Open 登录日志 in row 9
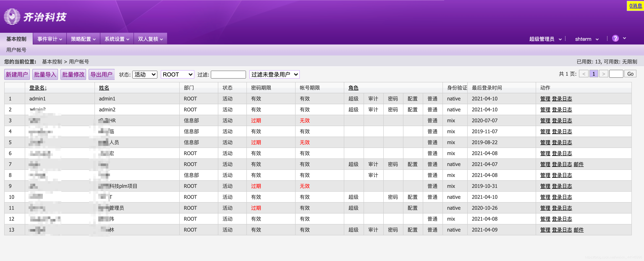This screenshot has width=644, height=261. point(562,186)
